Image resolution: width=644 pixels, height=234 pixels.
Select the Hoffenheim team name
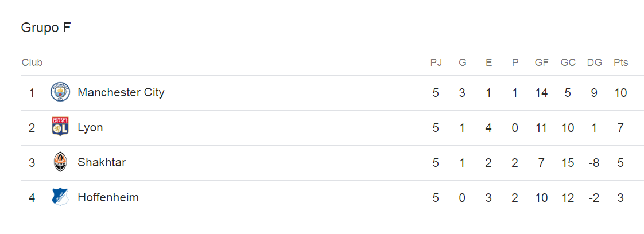[108, 197]
